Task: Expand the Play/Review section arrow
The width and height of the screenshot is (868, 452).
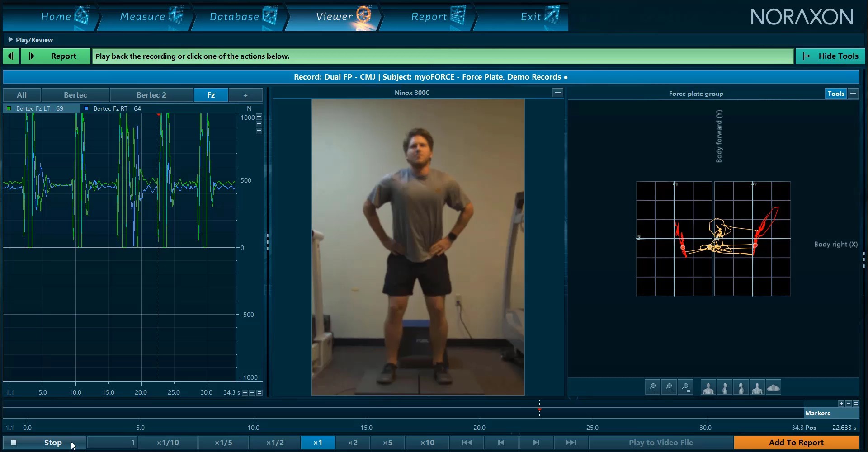Action: click(10, 40)
